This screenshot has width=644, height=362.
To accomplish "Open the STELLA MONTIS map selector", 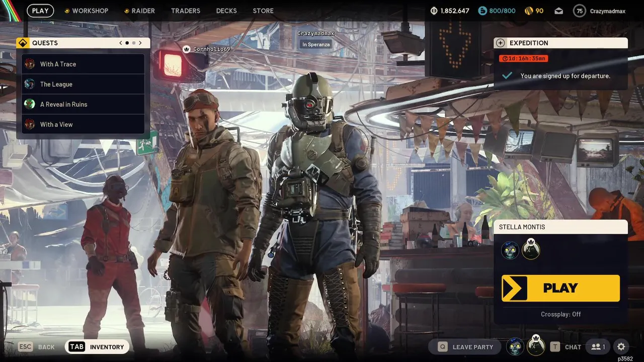I will coord(560,227).
